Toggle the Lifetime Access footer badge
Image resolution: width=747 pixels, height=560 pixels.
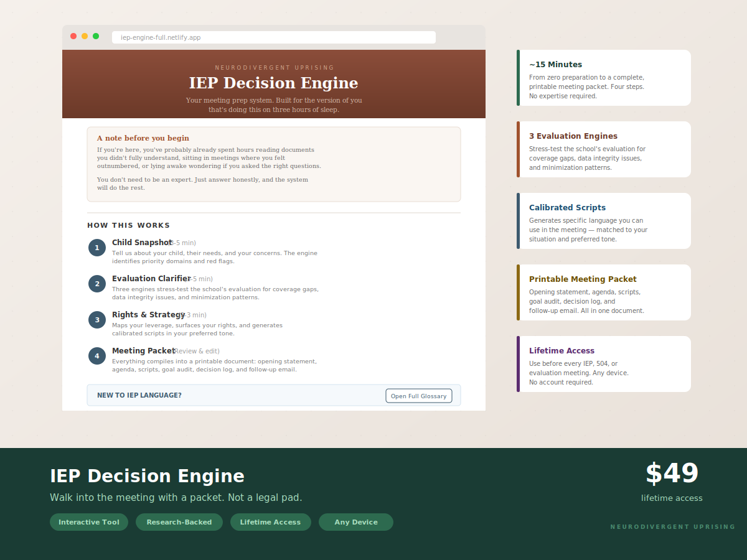click(x=270, y=522)
